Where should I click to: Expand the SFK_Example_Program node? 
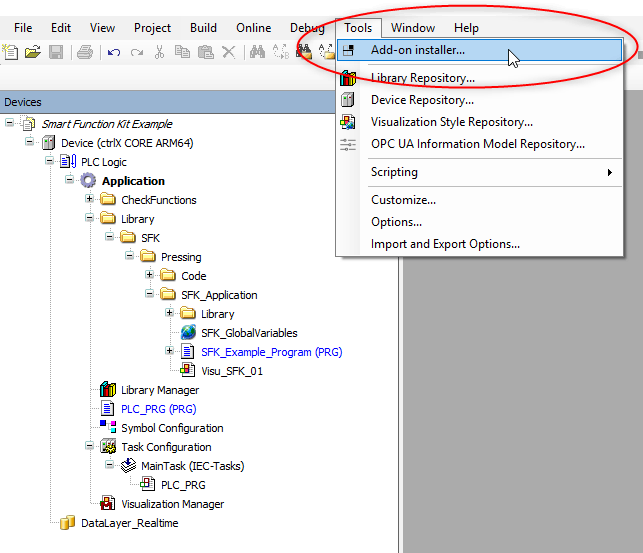(x=169, y=350)
